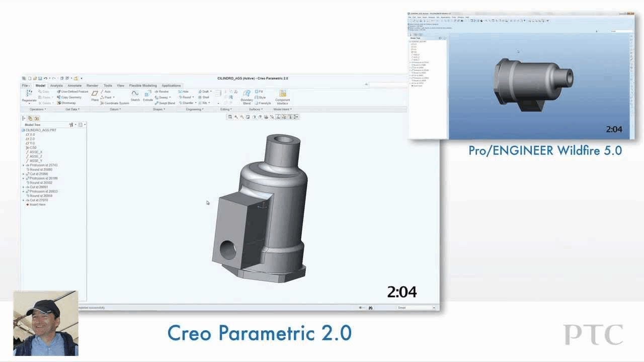
Task: Open the selection filter Smart combo box
Action: tap(416, 307)
